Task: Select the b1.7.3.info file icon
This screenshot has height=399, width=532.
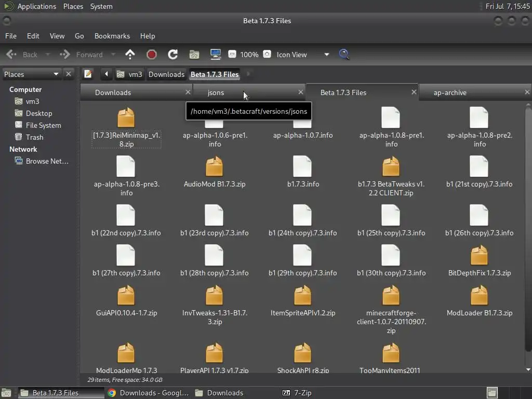Action: click(302, 166)
